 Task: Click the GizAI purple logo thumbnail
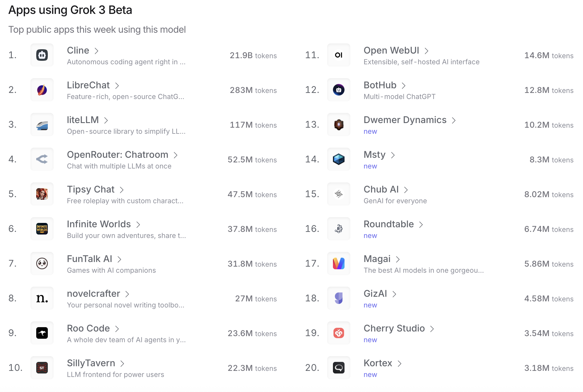tap(338, 298)
